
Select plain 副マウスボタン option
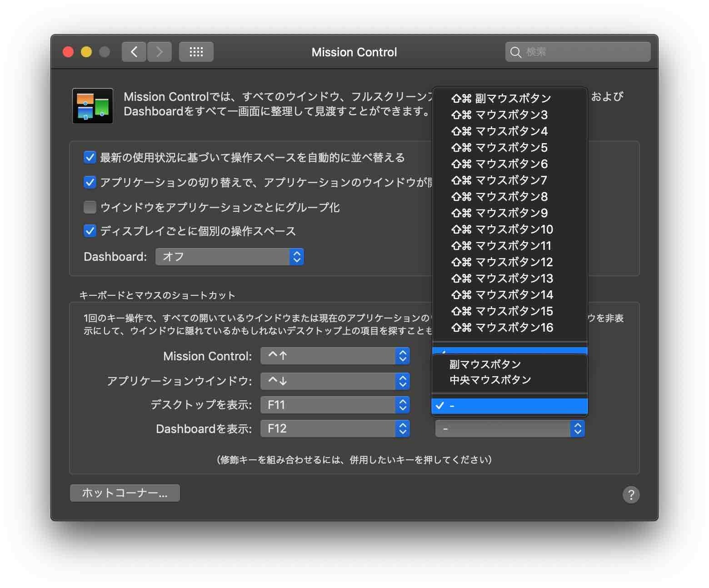(x=509, y=364)
